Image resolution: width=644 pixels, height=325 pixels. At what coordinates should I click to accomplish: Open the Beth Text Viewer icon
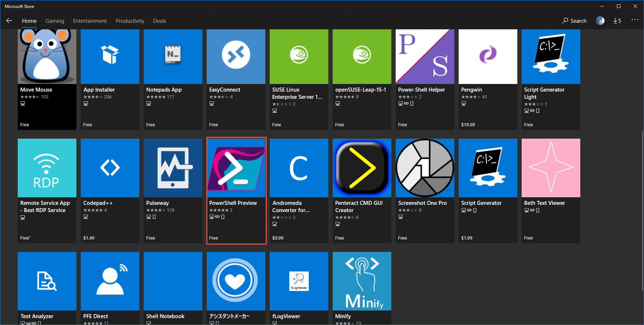pos(551,168)
